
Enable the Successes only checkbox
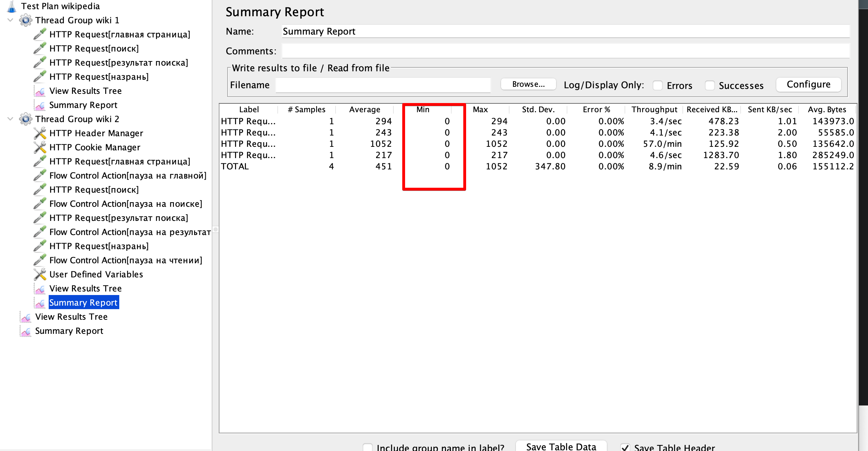pyautogui.click(x=710, y=85)
